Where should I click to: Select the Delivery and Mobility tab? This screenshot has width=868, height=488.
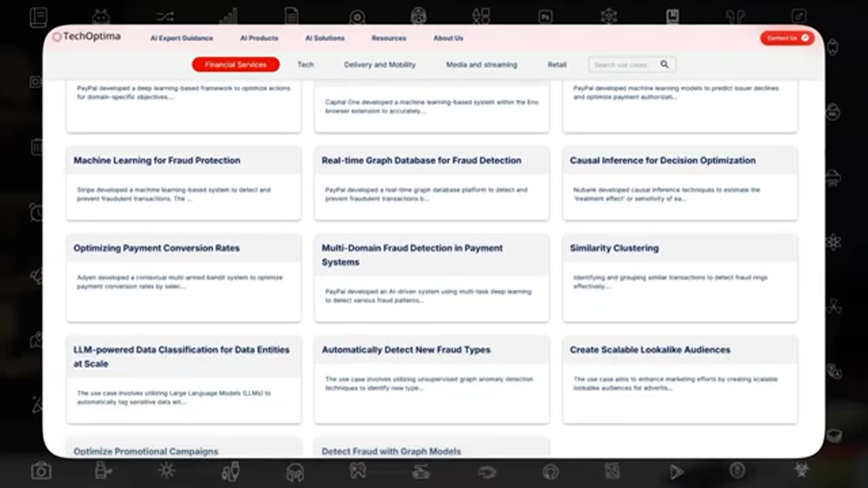380,64
